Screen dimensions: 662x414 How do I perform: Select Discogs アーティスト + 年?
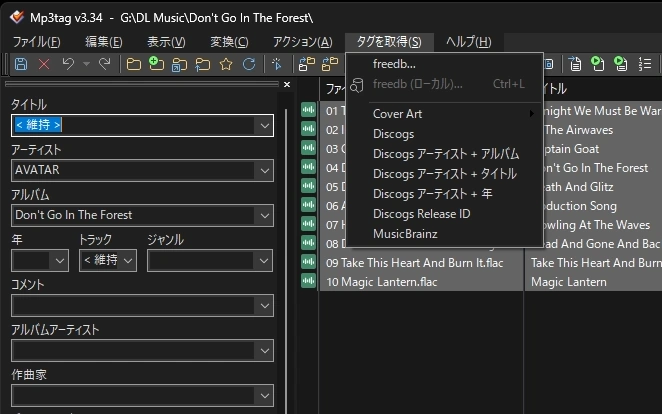[x=444, y=194]
